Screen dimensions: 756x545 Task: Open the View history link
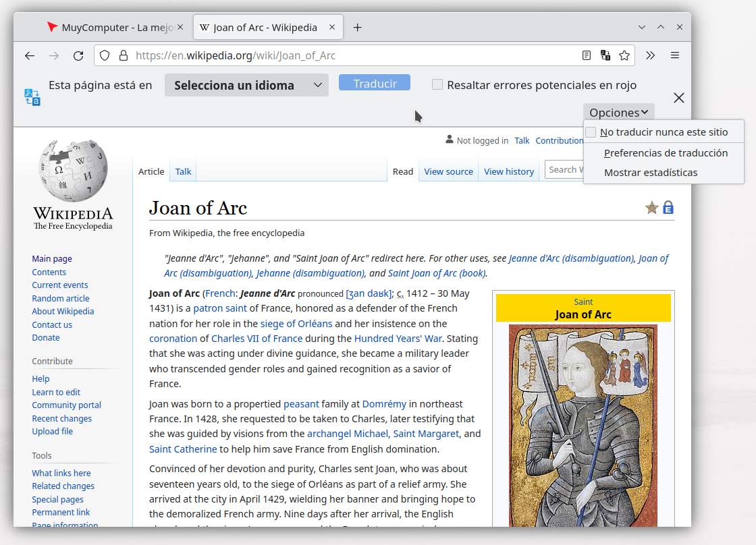[509, 171]
